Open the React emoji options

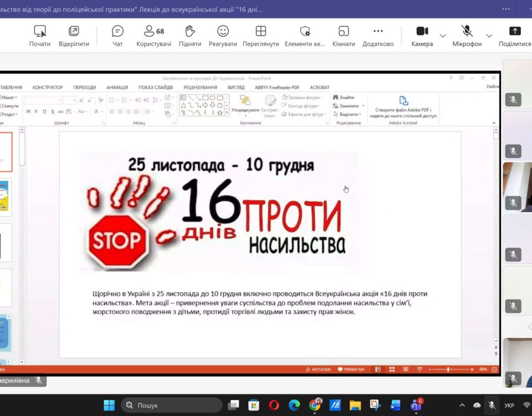coord(223,35)
